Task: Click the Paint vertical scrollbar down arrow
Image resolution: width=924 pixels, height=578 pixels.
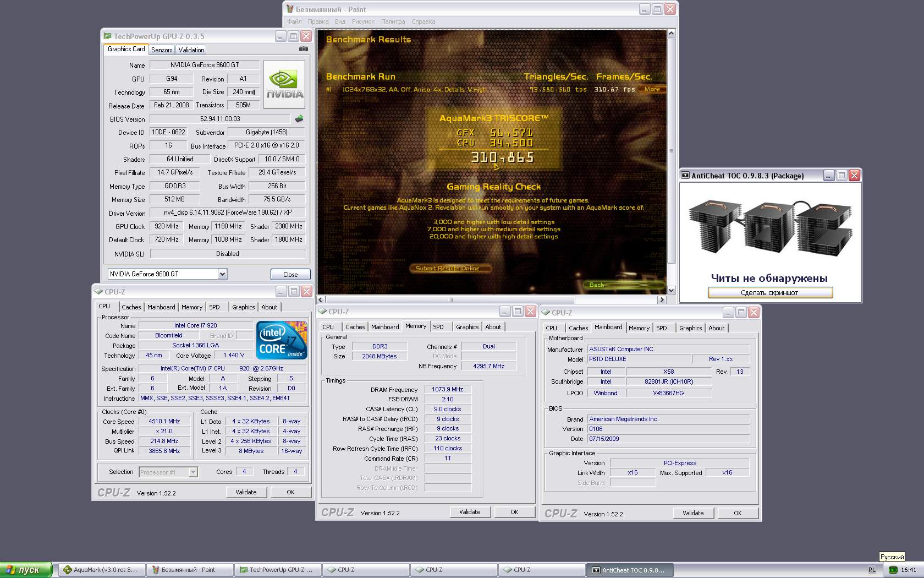Action: click(671, 290)
